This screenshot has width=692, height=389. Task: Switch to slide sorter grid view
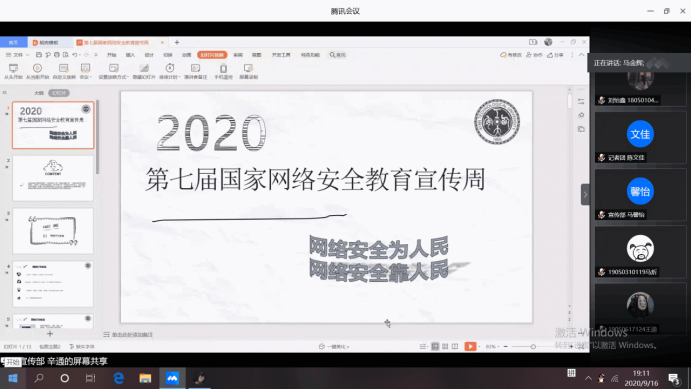pyautogui.click(x=445, y=347)
